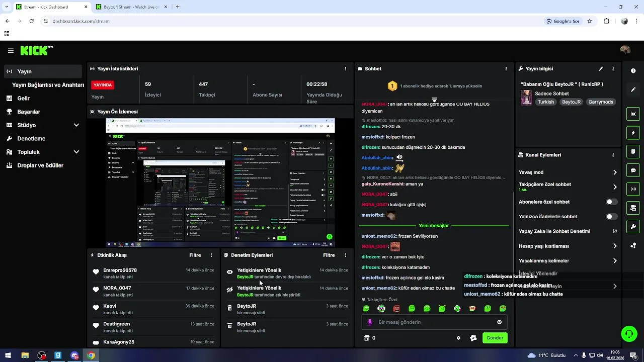The height and width of the screenshot is (362, 644).
Task: Open Etkinlik Akışı three-dot menu
Action: coord(211,255)
